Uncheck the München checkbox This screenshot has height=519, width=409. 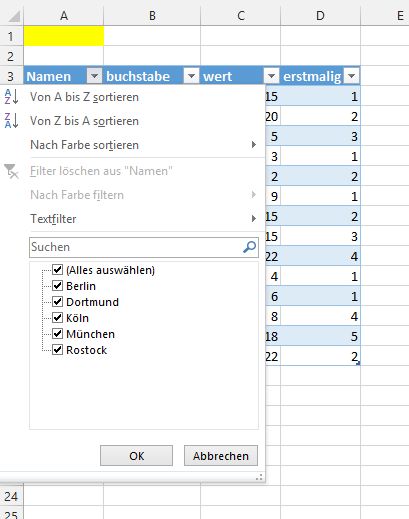(58, 333)
